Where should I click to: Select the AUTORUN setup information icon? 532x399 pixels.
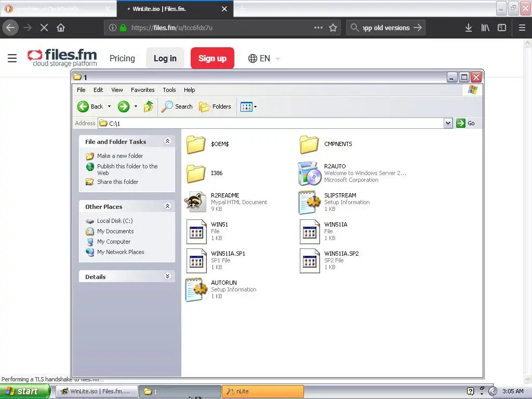pyautogui.click(x=196, y=290)
